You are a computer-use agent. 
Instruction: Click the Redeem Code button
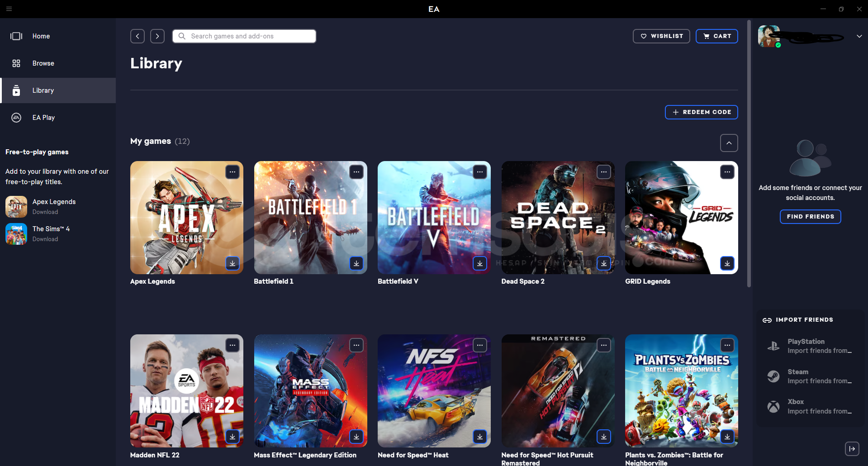(702, 112)
